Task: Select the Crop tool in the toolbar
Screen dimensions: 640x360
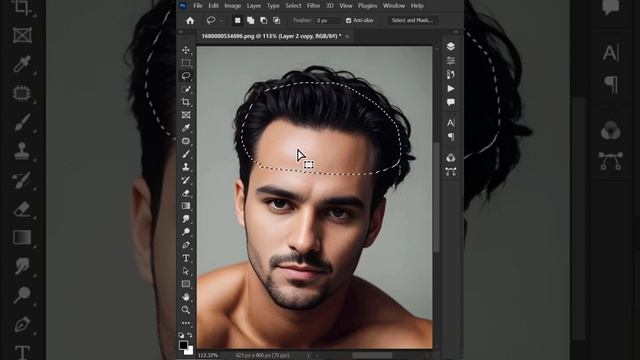Action: [x=186, y=102]
